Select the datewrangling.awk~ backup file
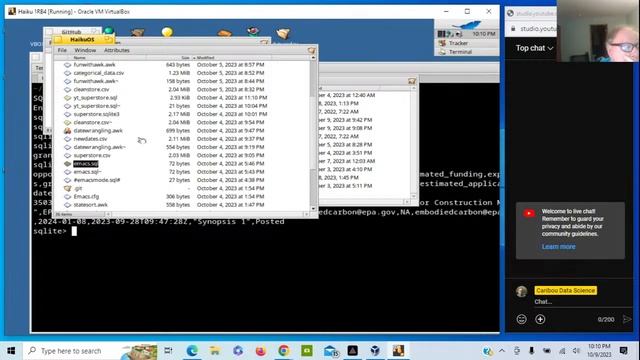This screenshot has height=360, width=640. click(100, 147)
